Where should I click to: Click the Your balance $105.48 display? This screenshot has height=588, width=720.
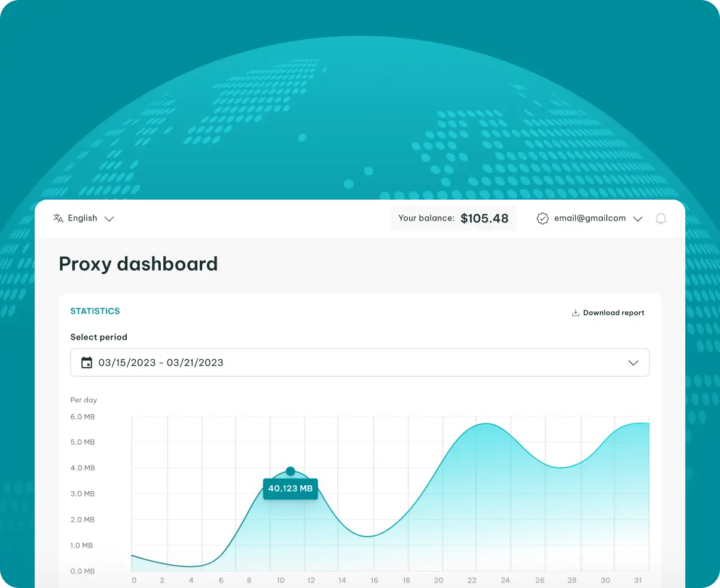(454, 218)
